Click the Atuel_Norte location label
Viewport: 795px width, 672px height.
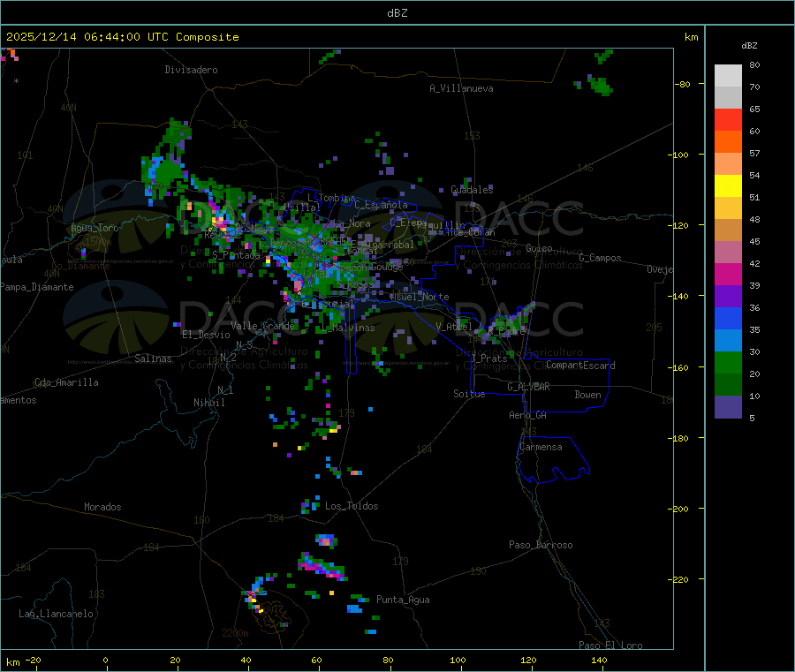tap(420, 297)
